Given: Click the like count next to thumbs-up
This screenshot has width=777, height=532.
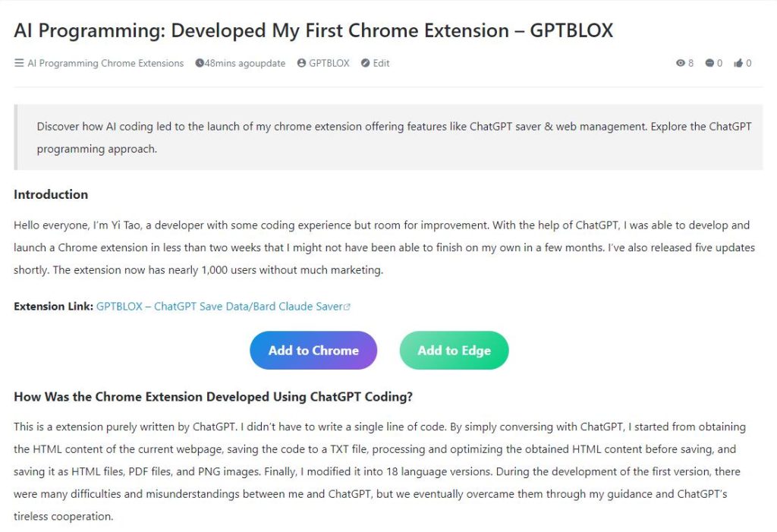Looking at the screenshot, I should [749, 63].
